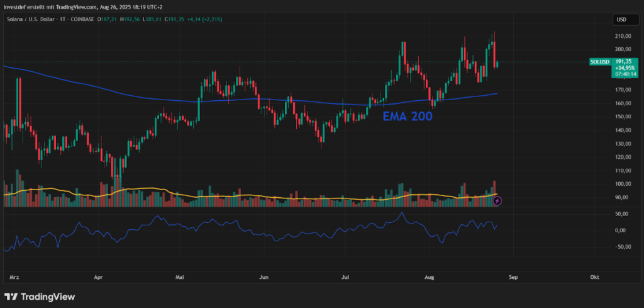The height and width of the screenshot is (308, 644).
Task: Click the purple lightning bolt event icon
Action: coord(497,200)
